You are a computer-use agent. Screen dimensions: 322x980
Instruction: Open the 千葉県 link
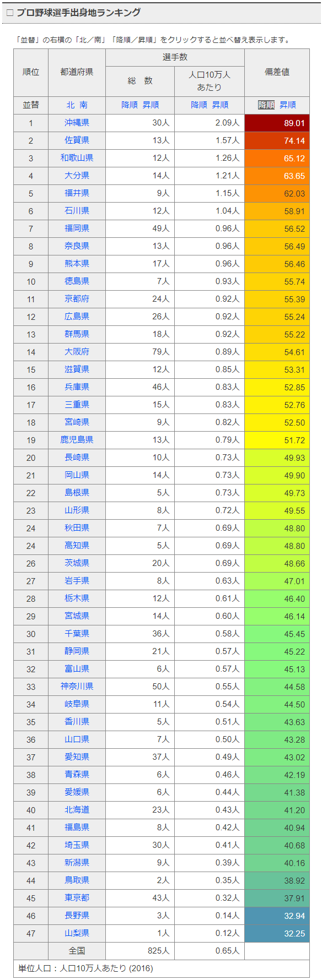coord(77,634)
